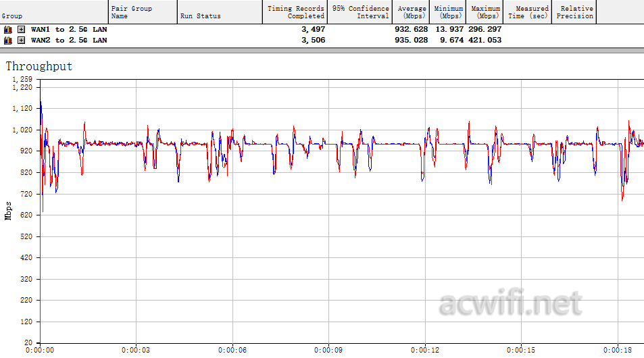The image size is (644, 358).
Task: Click WAN2 maximum value 421.053
Action: tap(485, 41)
